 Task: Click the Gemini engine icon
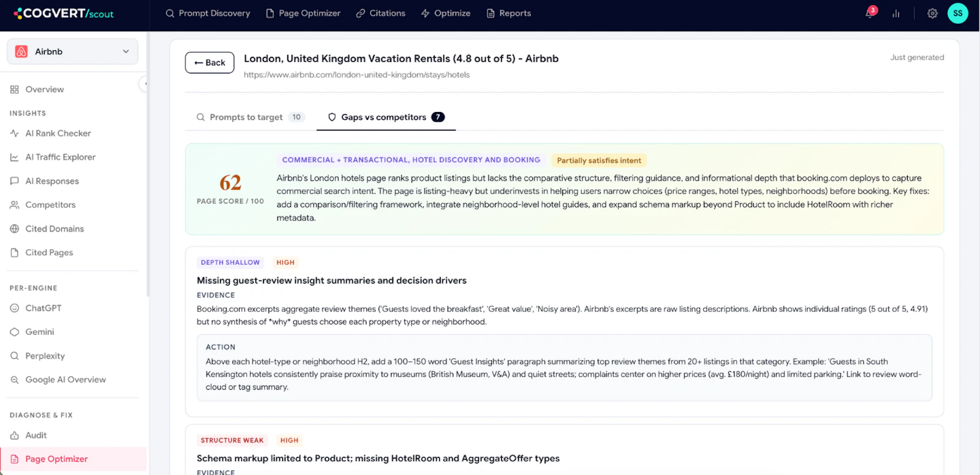(x=15, y=332)
